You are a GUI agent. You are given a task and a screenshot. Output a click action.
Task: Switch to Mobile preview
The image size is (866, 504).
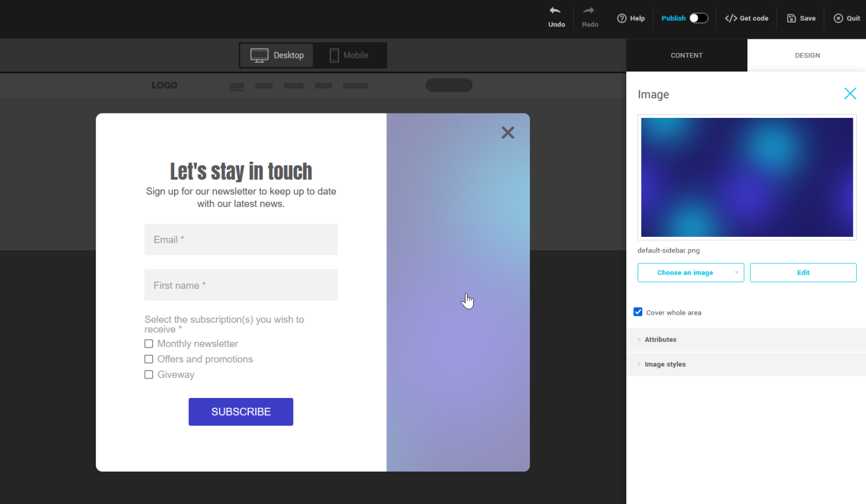pyautogui.click(x=349, y=55)
